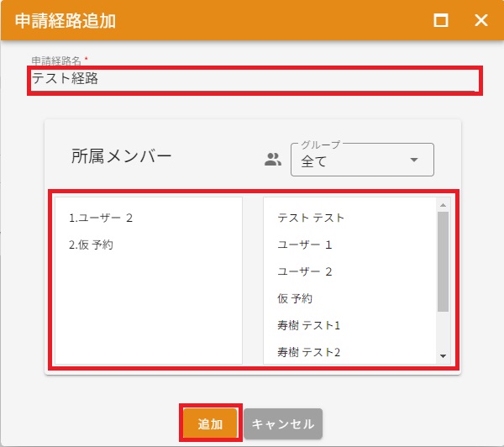
Task: Select "1.ユーザー 2" in the left list
Action: point(102,218)
